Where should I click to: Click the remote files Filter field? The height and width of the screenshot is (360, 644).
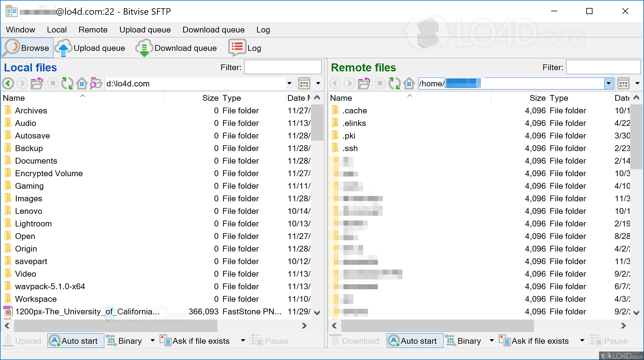603,67
